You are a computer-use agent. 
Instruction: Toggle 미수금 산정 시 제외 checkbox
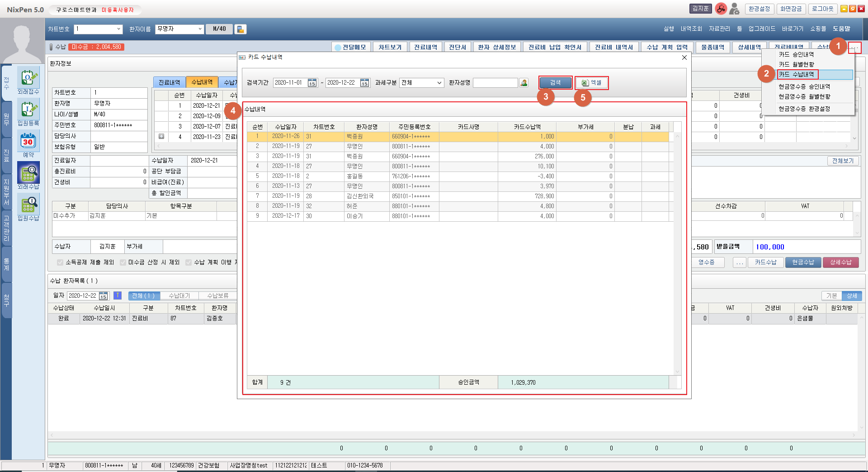(x=123, y=262)
